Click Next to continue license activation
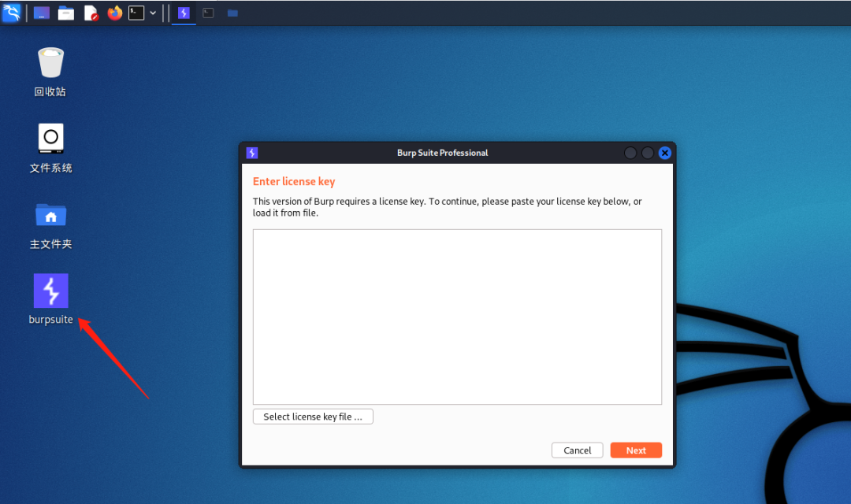This screenshot has width=851, height=504. point(636,450)
